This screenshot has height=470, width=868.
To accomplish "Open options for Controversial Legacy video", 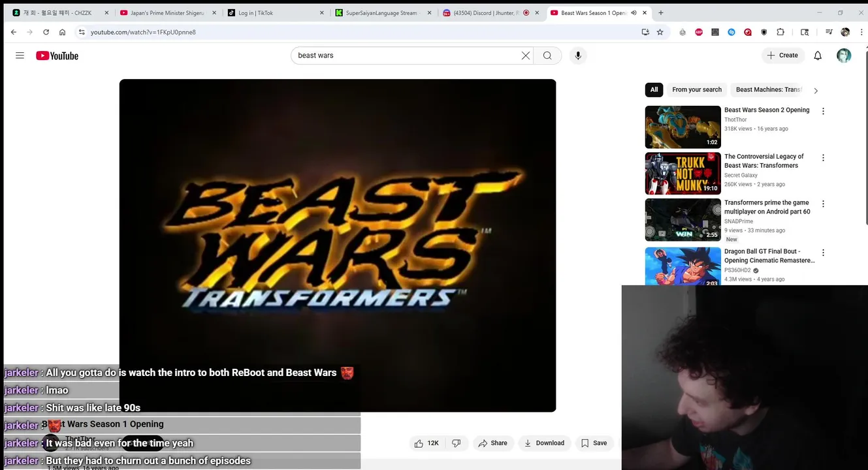I will 823,157.
